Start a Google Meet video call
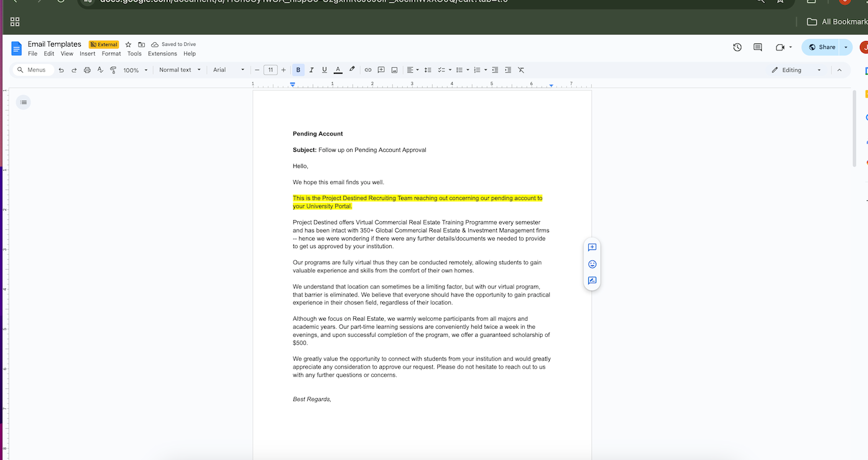Viewport: 868px width, 460px height. pyautogui.click(x=783, y=47)
